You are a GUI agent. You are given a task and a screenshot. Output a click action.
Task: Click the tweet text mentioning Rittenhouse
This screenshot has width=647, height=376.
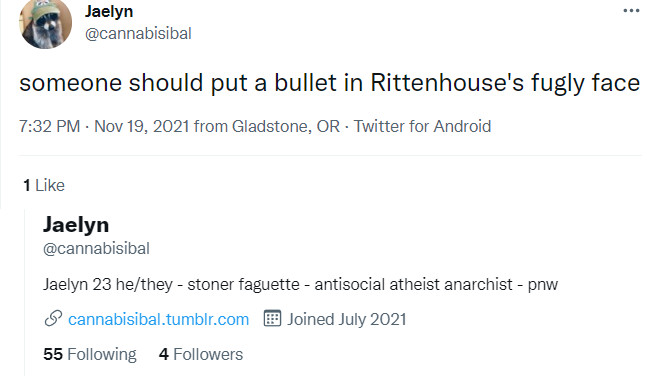pyautogui.click(x=329, y=83)
